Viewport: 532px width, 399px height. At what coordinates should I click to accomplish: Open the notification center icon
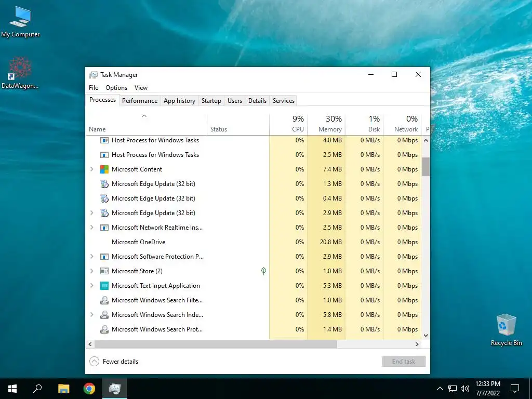coord(515,389)
